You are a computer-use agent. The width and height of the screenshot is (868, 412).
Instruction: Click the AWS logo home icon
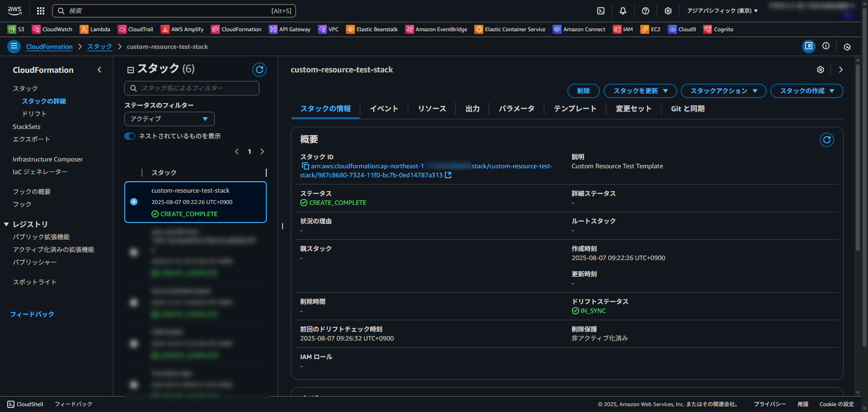[14, 10]
